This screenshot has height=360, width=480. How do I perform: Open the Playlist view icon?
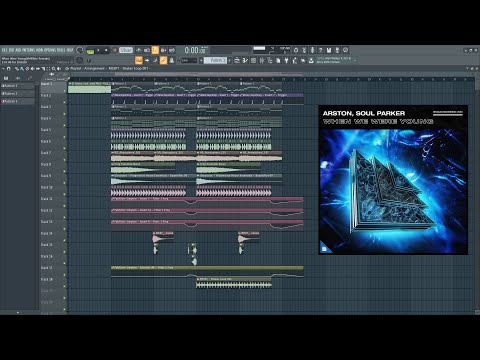[x=237, y=60]
